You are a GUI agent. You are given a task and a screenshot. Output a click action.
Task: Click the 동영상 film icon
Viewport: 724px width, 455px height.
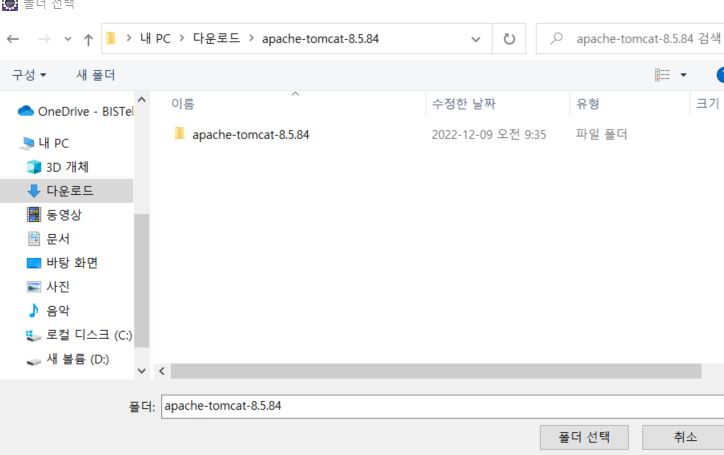point(34,215)
